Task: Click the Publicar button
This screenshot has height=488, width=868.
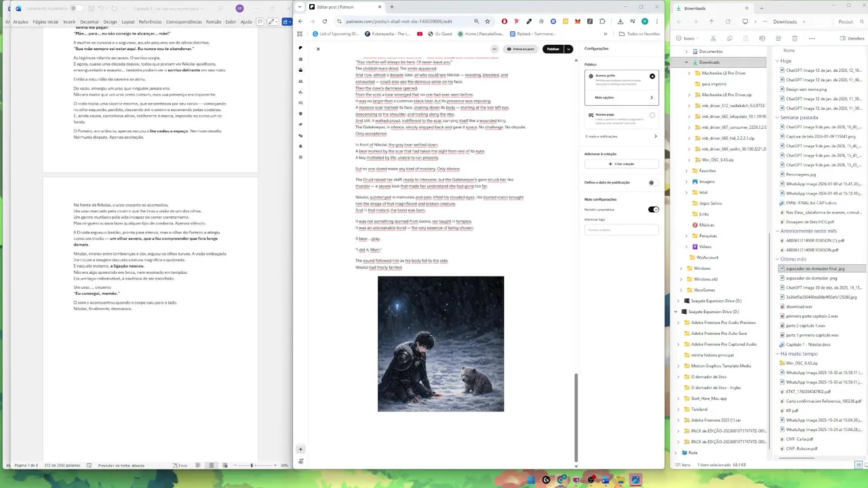Action: (x=553, y=49)
